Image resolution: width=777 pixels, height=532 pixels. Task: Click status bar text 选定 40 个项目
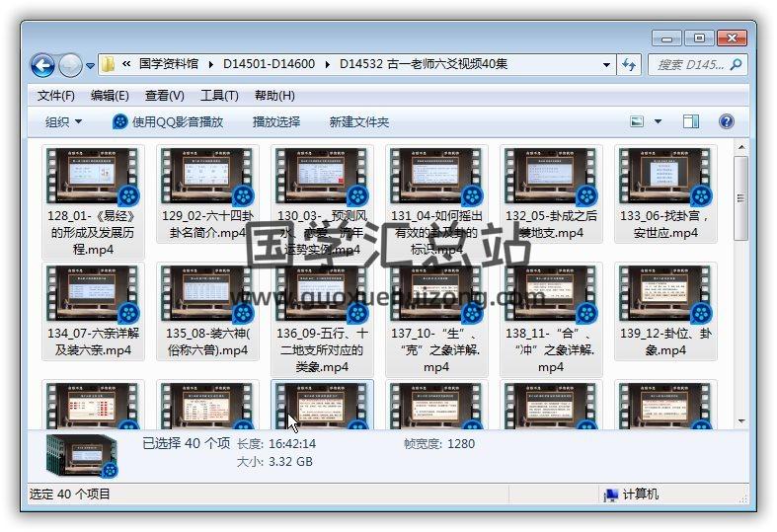[x=70, y=494]
